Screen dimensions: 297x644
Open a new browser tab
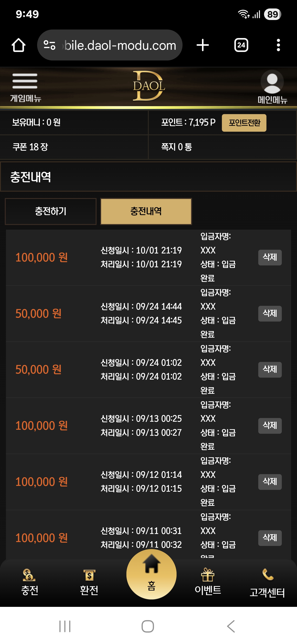203,45
